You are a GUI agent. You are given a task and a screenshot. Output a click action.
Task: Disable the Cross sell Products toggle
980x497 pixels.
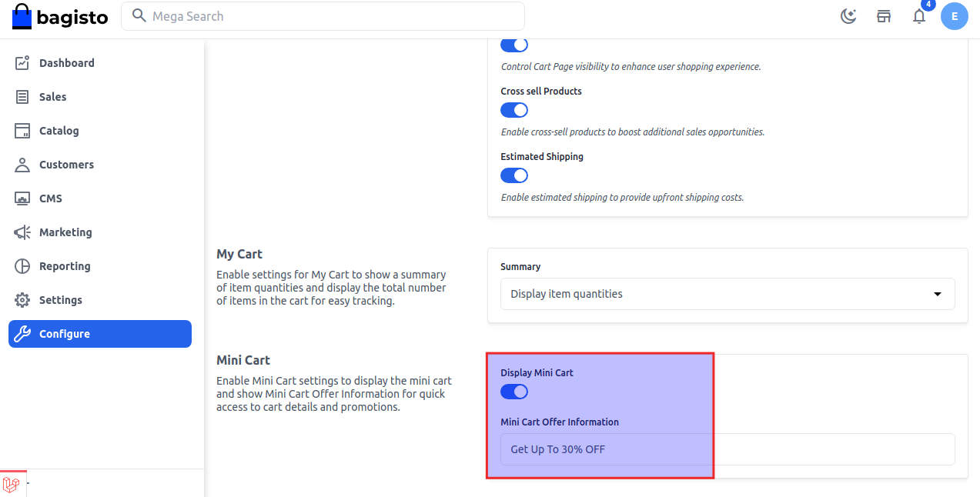click(514, 110)
